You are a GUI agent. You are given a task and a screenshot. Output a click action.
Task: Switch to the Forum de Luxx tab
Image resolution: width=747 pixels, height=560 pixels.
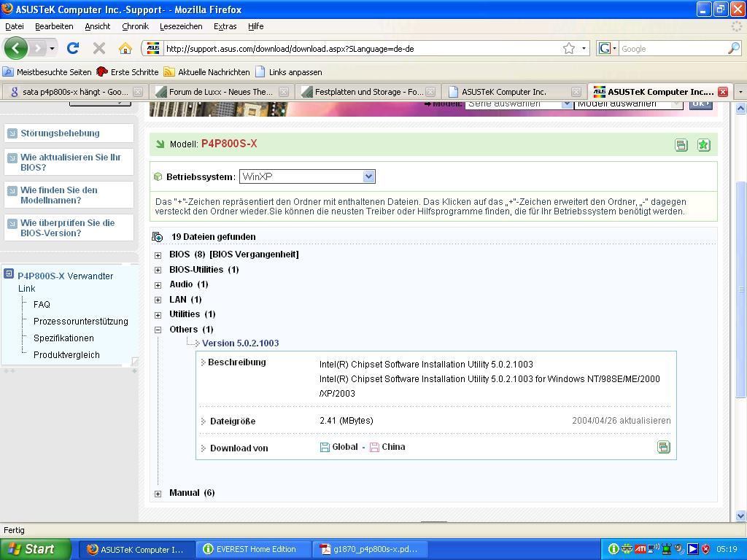(x=220, y=92)
